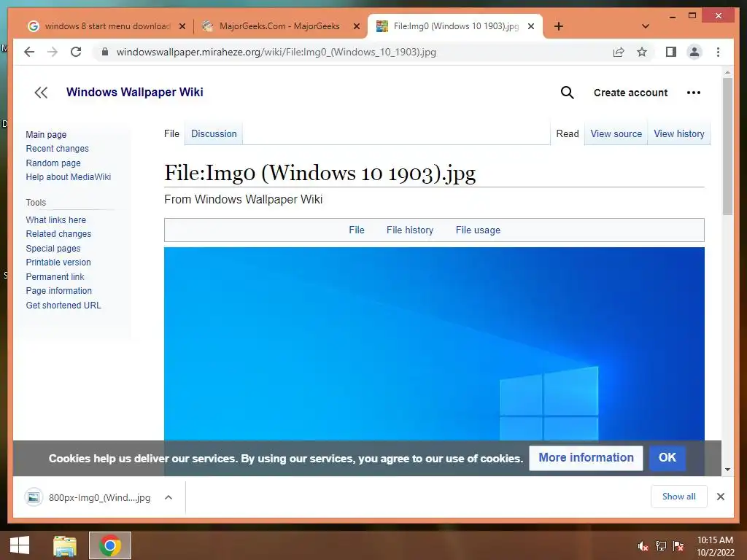Viewport: 747px width, 560px height.
Task: Select the Read view tab
Action: tap(568, 134)
